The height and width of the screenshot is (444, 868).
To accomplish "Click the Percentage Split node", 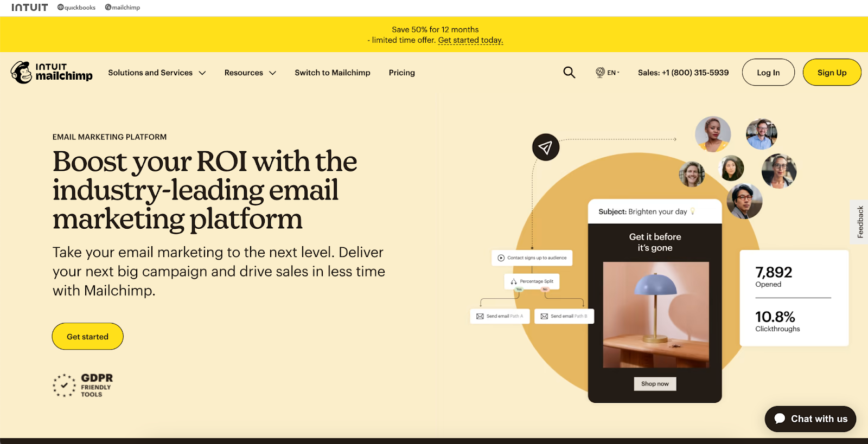I will point(532,281).
